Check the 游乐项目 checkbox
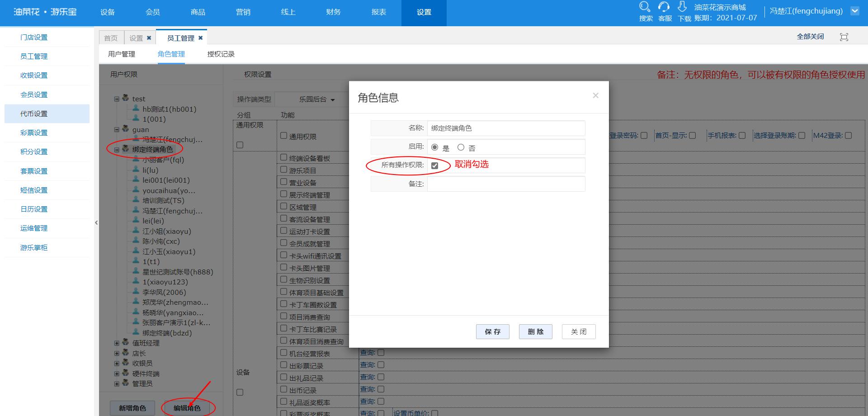Viewport: 868px width, 416px height. tap(283, 169)
